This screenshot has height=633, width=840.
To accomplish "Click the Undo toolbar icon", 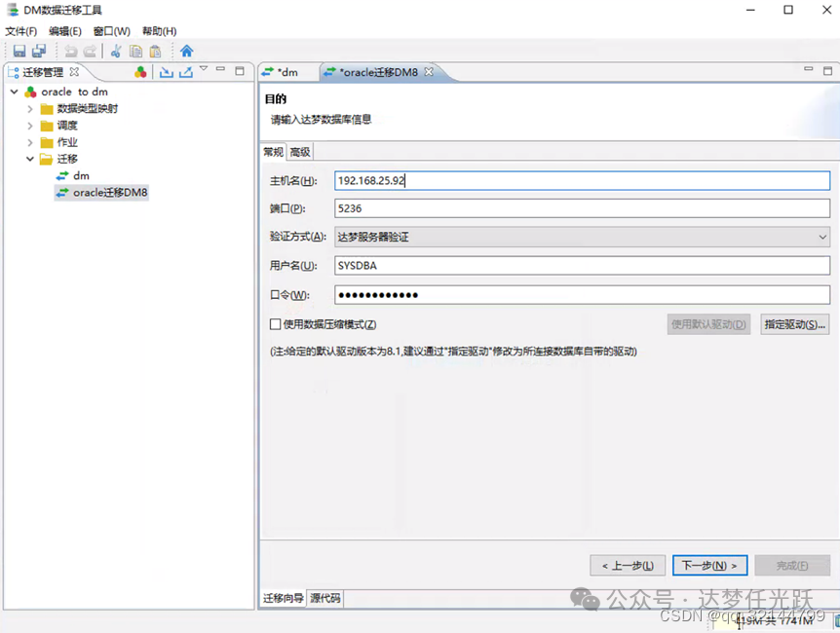I will [x=71, y=52].
